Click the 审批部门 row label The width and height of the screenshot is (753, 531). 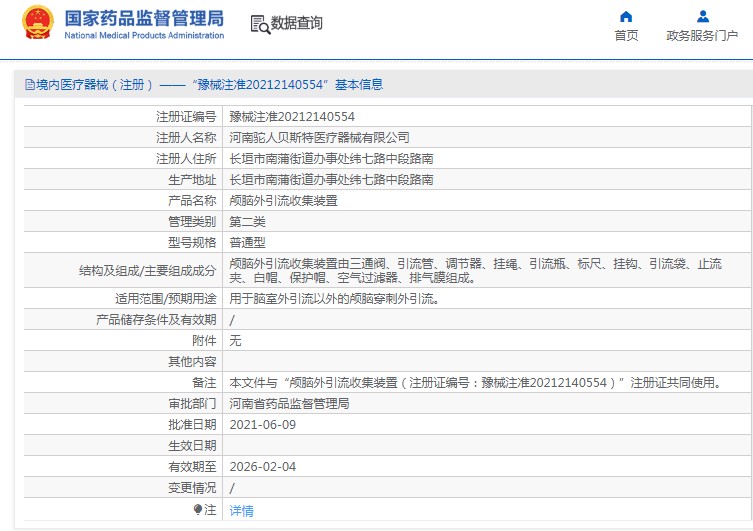tap(192, 403)
